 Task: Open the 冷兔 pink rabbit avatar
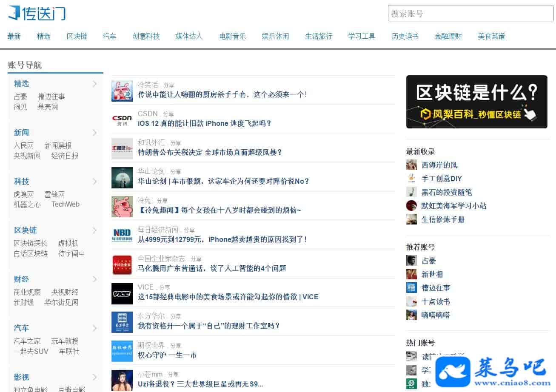point(122,207)
